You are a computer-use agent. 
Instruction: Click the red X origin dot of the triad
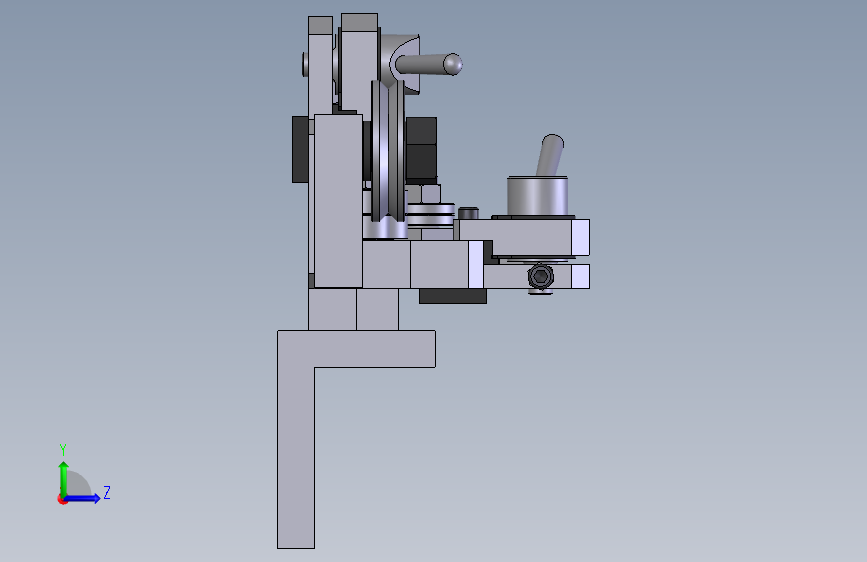pos(62,500)
